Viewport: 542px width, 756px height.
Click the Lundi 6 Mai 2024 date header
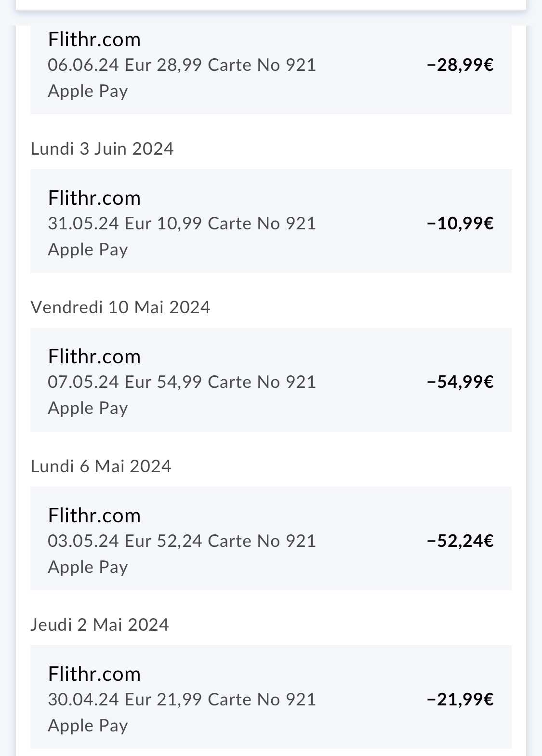click(101, 466)
